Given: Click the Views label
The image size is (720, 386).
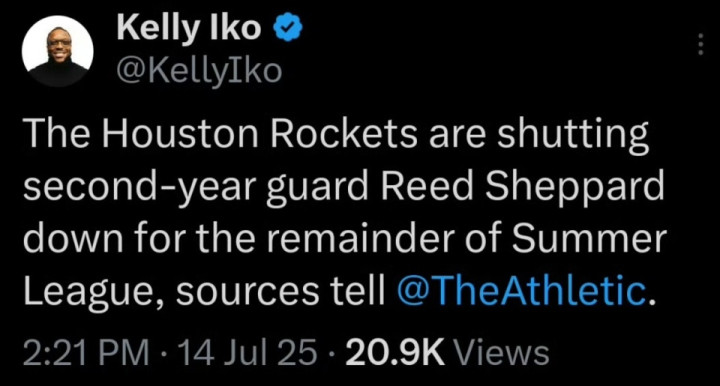Looking at the screenshot, I should (x=501, y=352).
